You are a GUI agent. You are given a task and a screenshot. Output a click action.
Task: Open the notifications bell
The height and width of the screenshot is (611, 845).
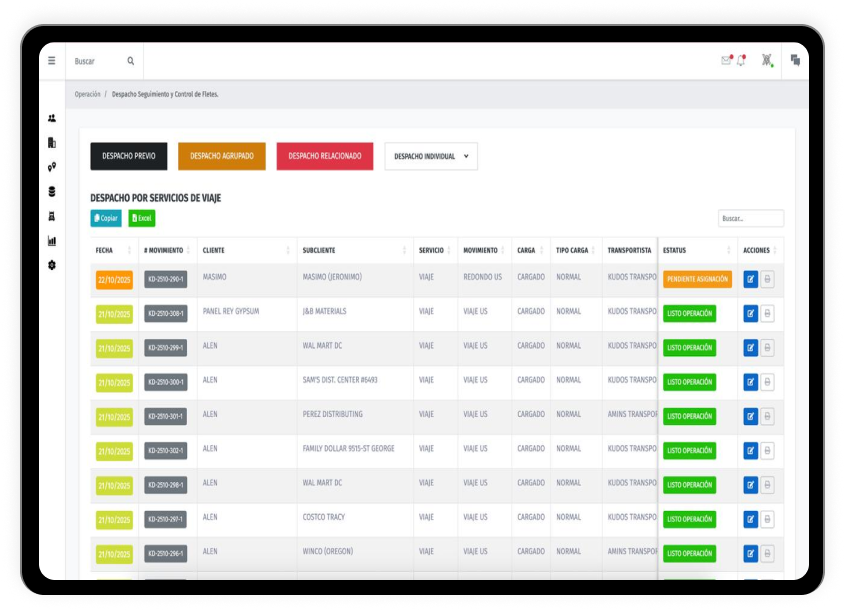click(x=741, y=61)
